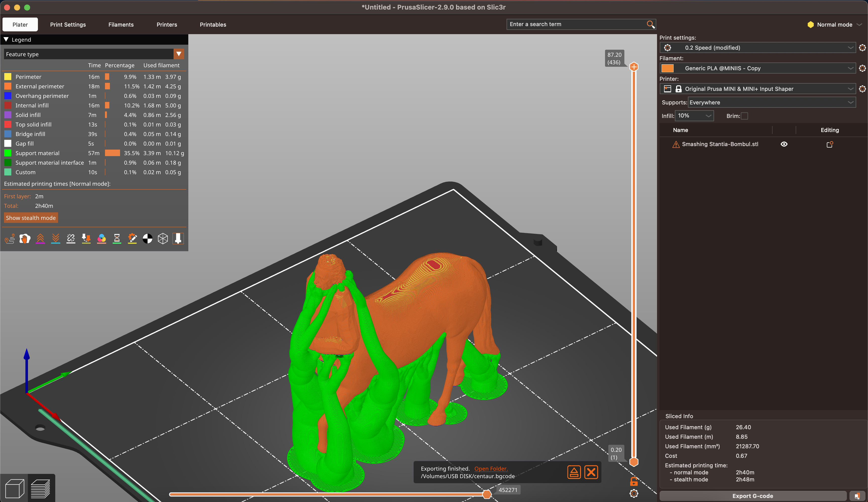This screenshot has height=502, width=868.
Task: Toggle shells wireframe cube icon
Action: (x=163, y=239)
